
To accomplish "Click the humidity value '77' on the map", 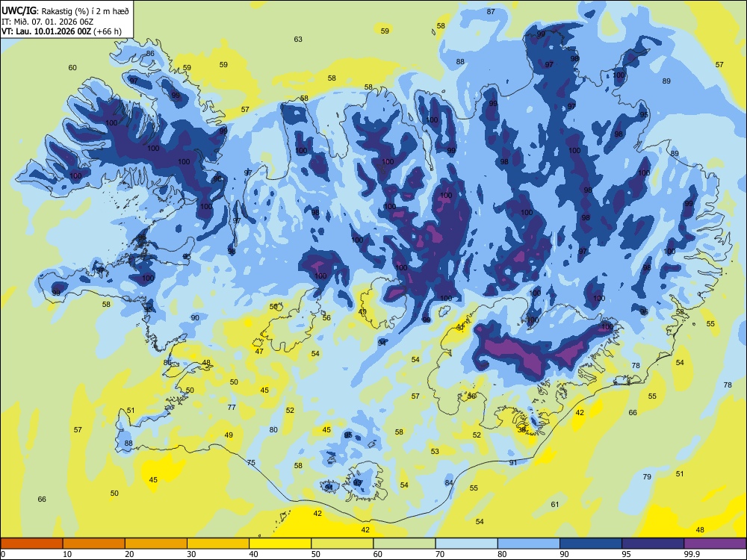I will click(x=232, y=407).
